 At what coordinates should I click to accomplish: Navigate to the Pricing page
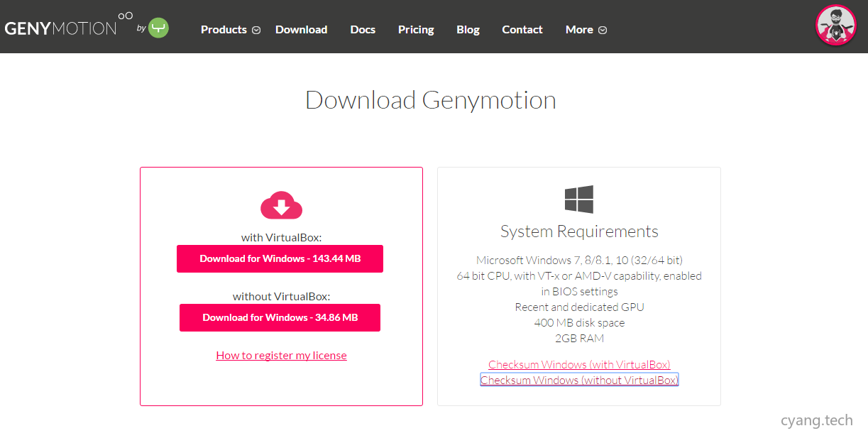pyautogui.click(x=416, y=30)
